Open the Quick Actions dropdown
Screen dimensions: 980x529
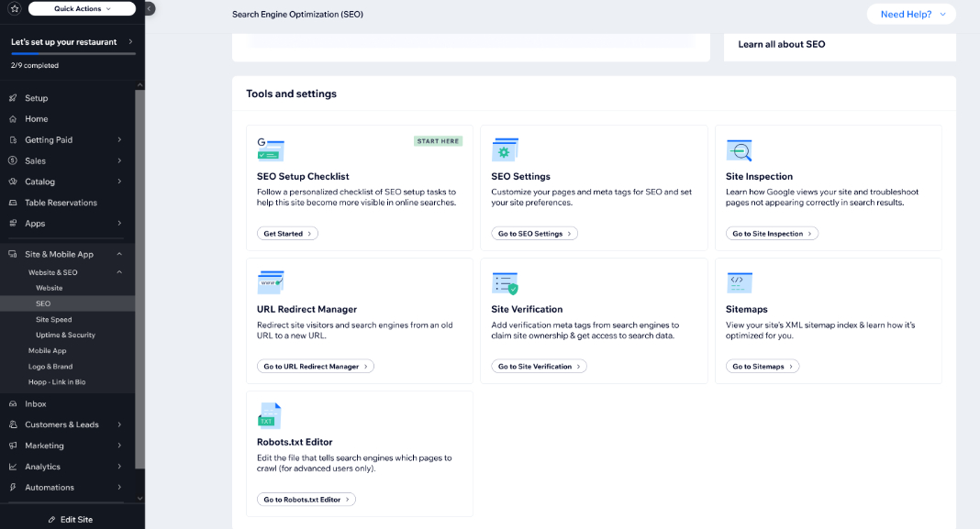(81, 8)
